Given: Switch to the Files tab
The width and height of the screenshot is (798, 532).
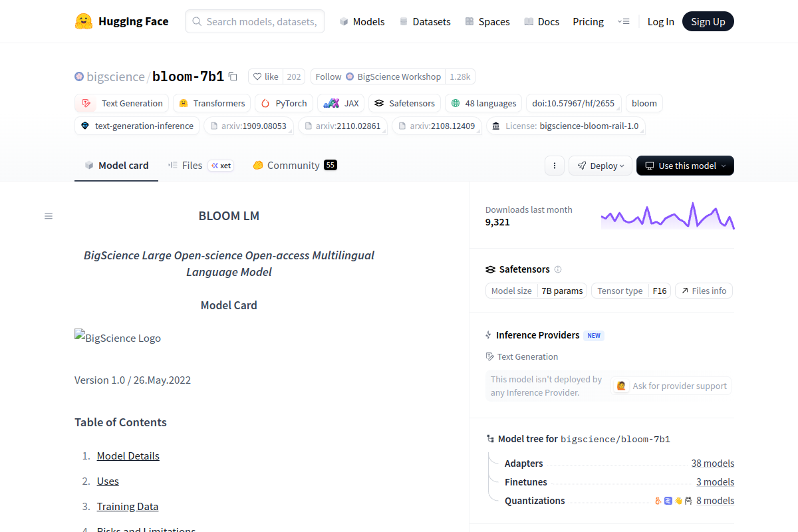Looking at the screenshot, I should point(192,165).
